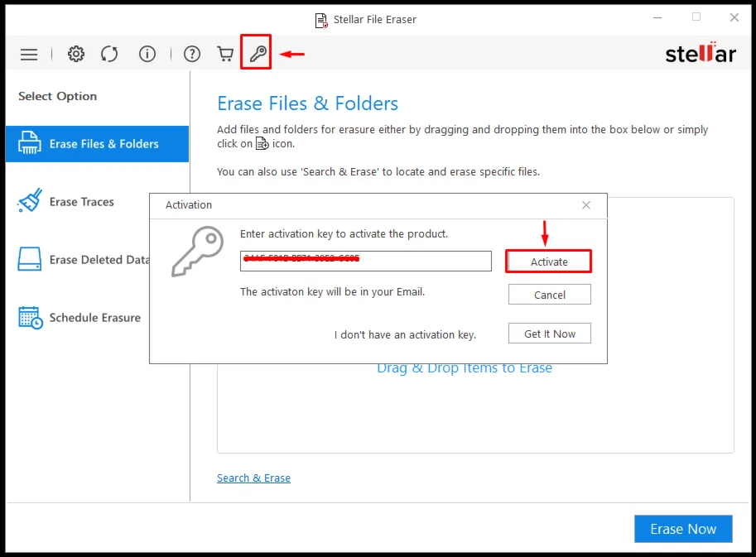Close the Stellar File Eraser window

734,18
